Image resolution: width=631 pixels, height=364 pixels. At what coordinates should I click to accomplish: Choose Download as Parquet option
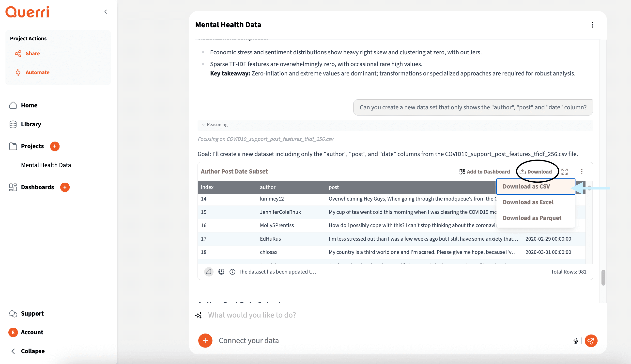point(532,218)
